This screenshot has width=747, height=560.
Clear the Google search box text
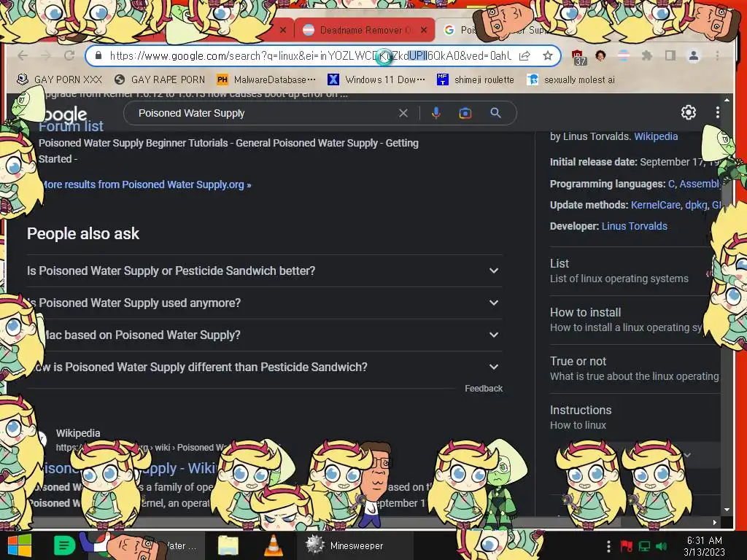403,113
